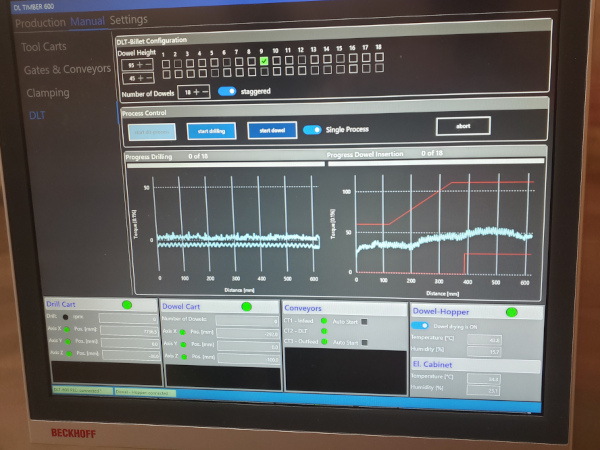600x450 pixels.
Task: Switch to the Manual tab
Action: 87,21
